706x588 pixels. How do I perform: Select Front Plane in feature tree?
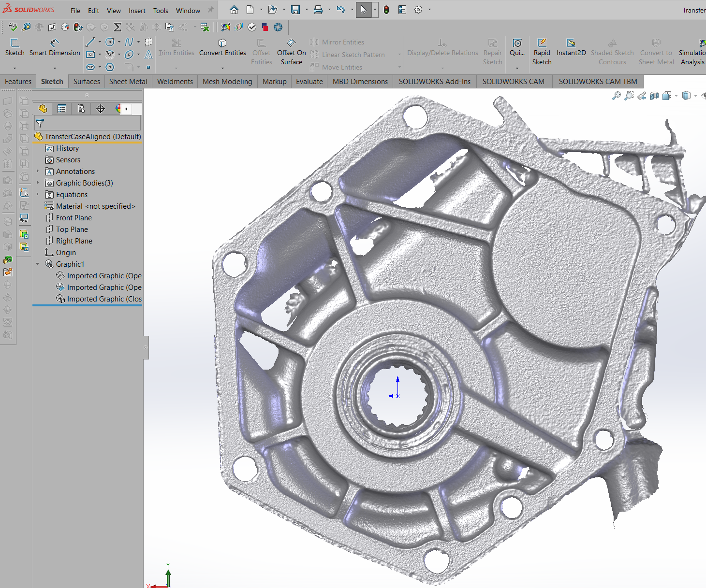(x=74, y=218)
